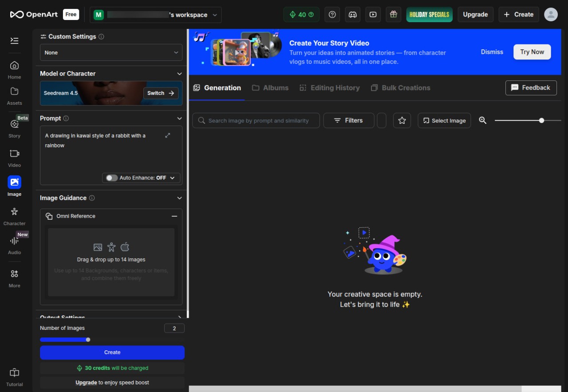
Task: Collapse the Omni Reference section
Action: click(x=174, y=216)
